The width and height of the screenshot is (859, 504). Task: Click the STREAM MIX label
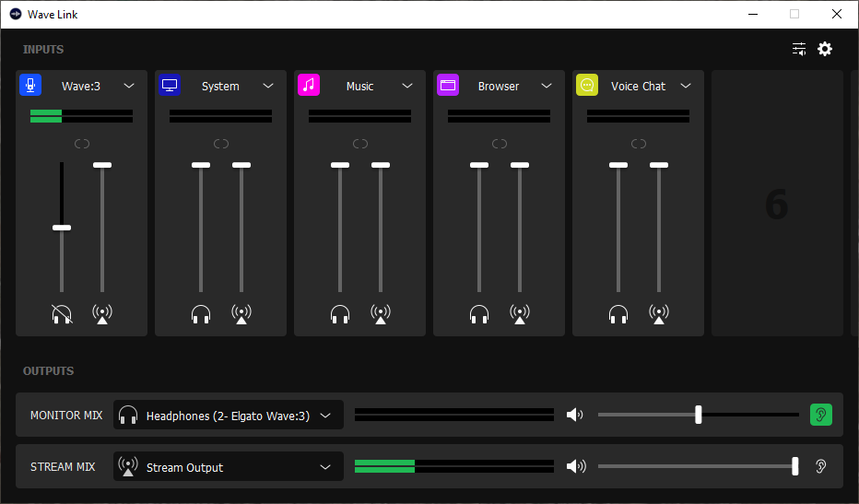pos(63,467)
